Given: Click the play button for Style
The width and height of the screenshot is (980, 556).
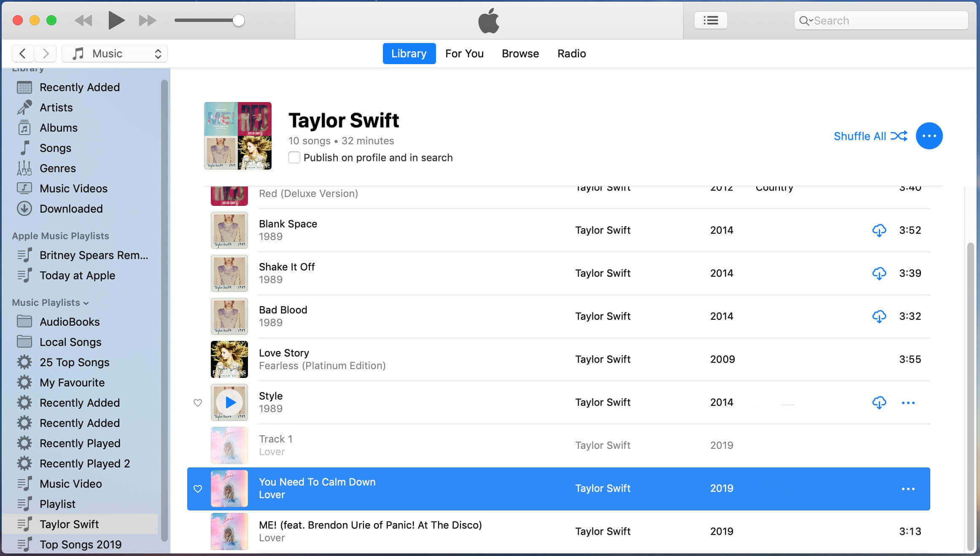Looking at the screenshot, I should point(229,402).
